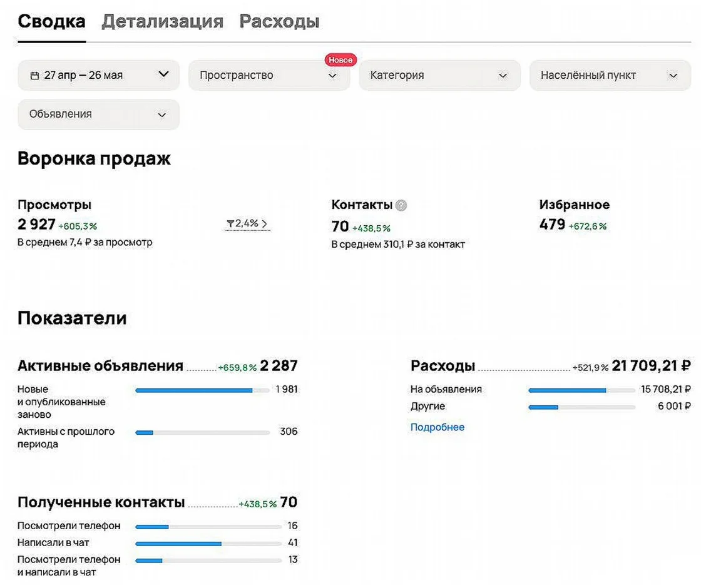Open the Подробнее link under Расходы

[x=437, y=427]
